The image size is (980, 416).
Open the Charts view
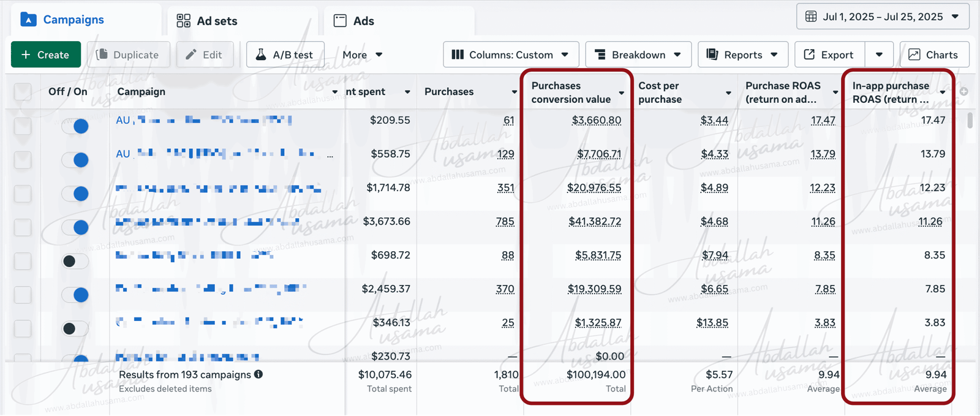[934, 55]
